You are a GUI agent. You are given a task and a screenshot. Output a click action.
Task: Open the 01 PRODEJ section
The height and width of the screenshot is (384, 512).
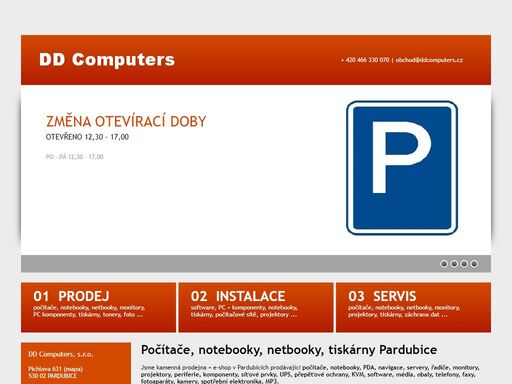(x=98, y=307)
